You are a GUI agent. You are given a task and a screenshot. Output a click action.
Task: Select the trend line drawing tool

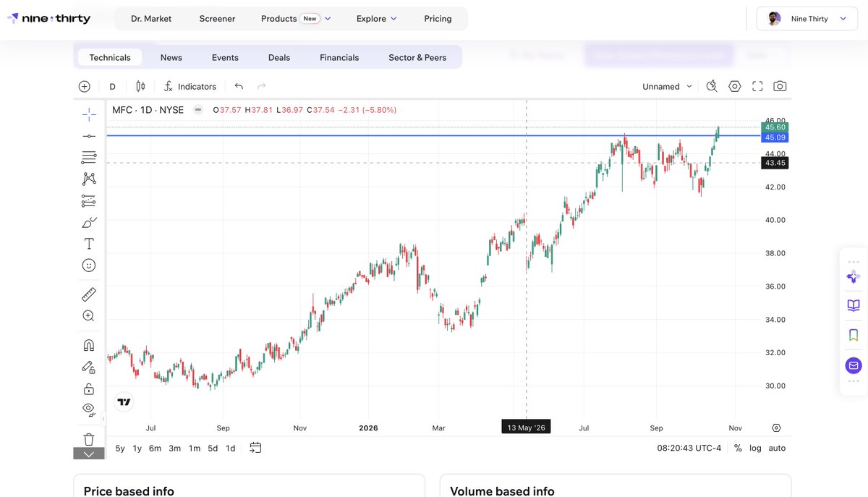pyautogui.click(x=89, y=136)
